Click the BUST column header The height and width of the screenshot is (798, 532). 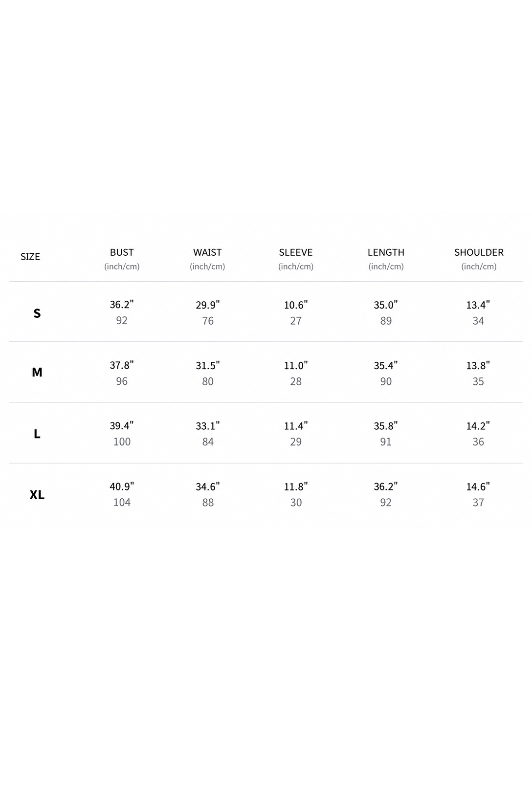point(122,252)
